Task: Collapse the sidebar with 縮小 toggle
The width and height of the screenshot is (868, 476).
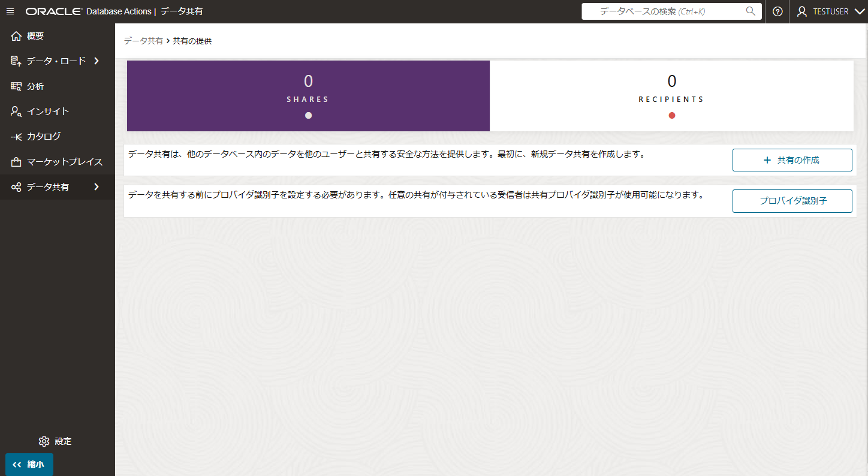Action: pos(28,464)
